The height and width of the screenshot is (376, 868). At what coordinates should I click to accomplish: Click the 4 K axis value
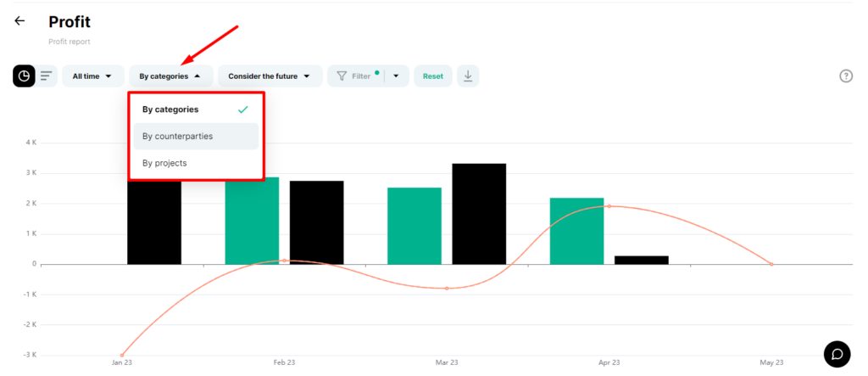pyautogui.click(x=31, y=143)
